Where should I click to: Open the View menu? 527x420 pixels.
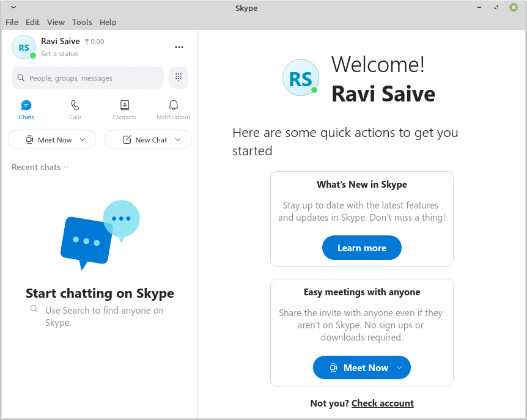coord(56,22)
